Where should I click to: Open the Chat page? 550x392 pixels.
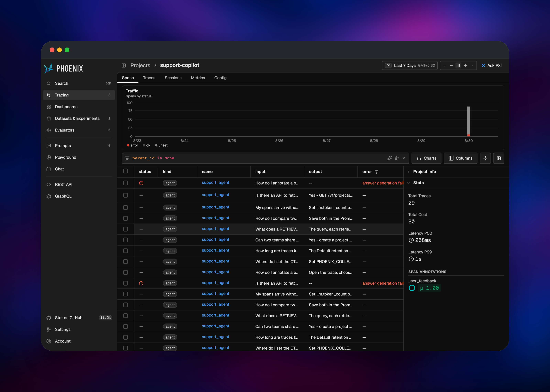coord(79,169)
